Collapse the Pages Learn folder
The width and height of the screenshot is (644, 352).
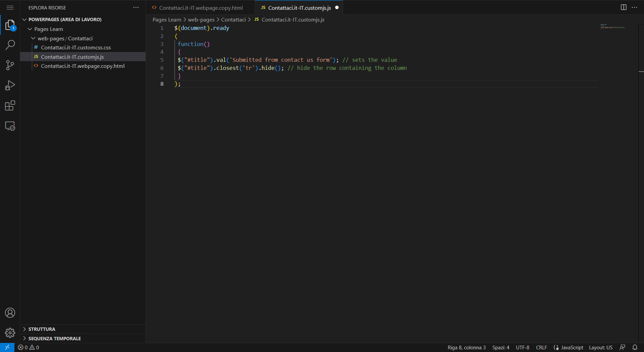tap(30, 29)
